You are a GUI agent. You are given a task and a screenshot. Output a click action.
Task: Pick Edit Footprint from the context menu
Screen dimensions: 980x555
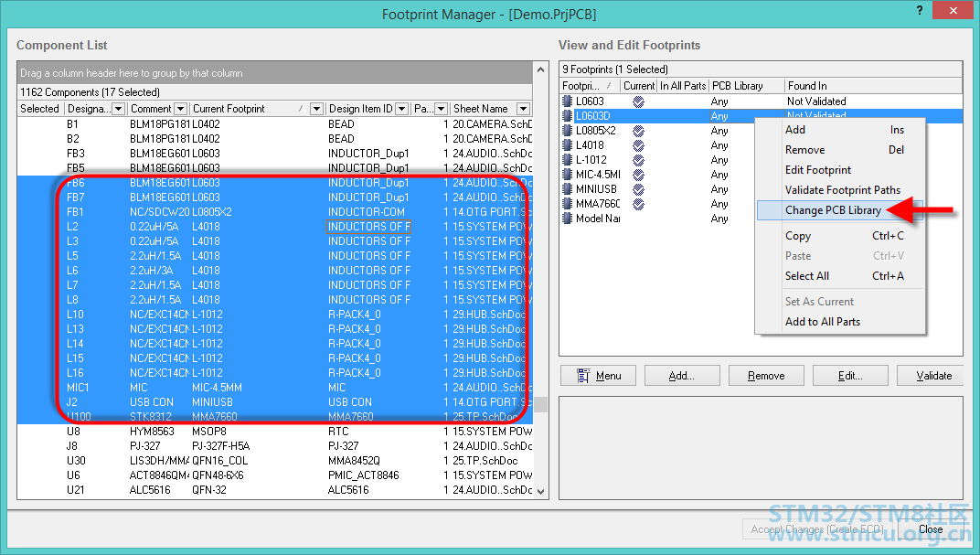pyautogui.click(x=817, y=170)
